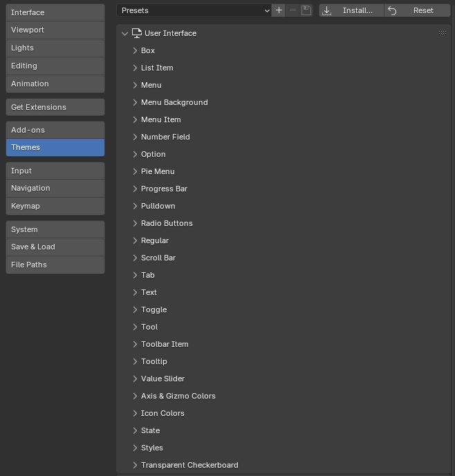This screenshot has height=476, width=455.
Task: Open the System preferences tab
Action: click(55, 229)
